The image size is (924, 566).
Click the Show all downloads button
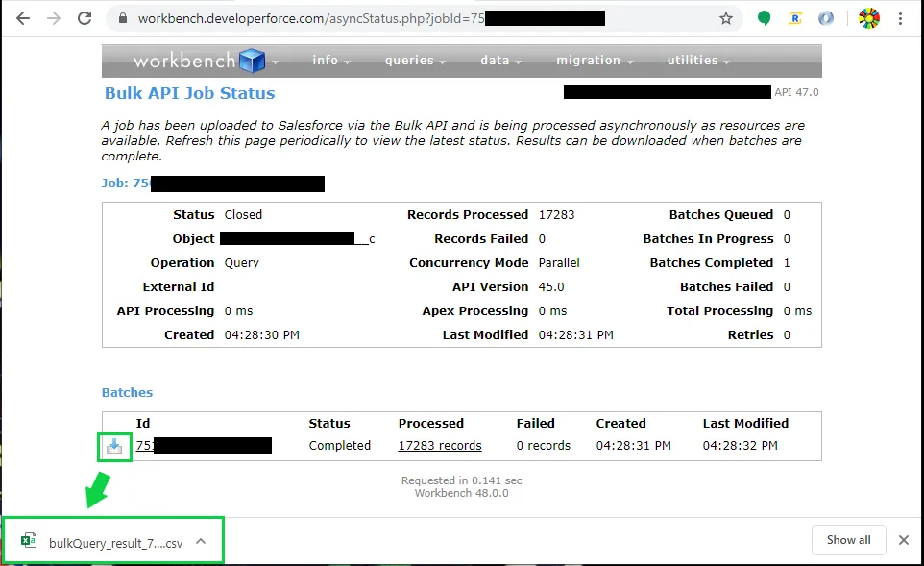coord(848,540)
